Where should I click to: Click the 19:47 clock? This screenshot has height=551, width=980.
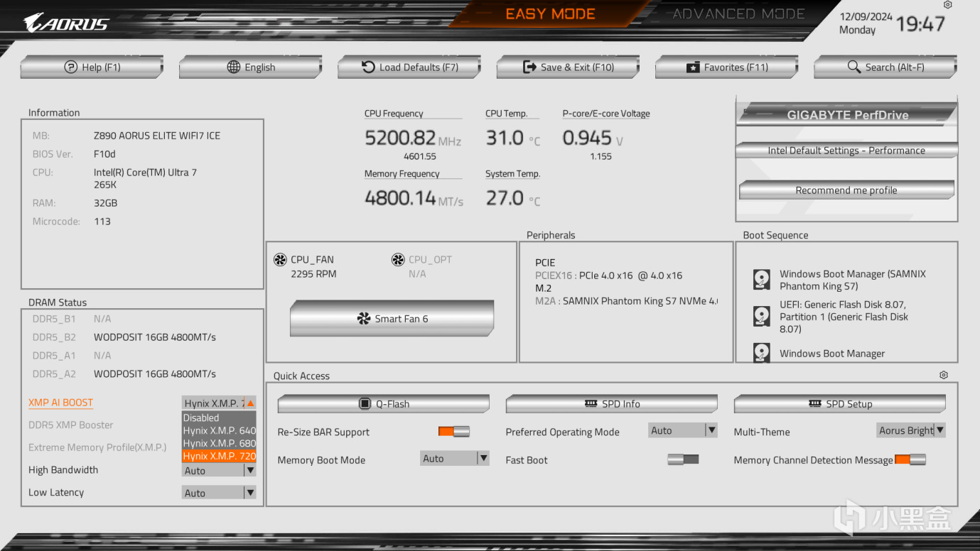920,23
